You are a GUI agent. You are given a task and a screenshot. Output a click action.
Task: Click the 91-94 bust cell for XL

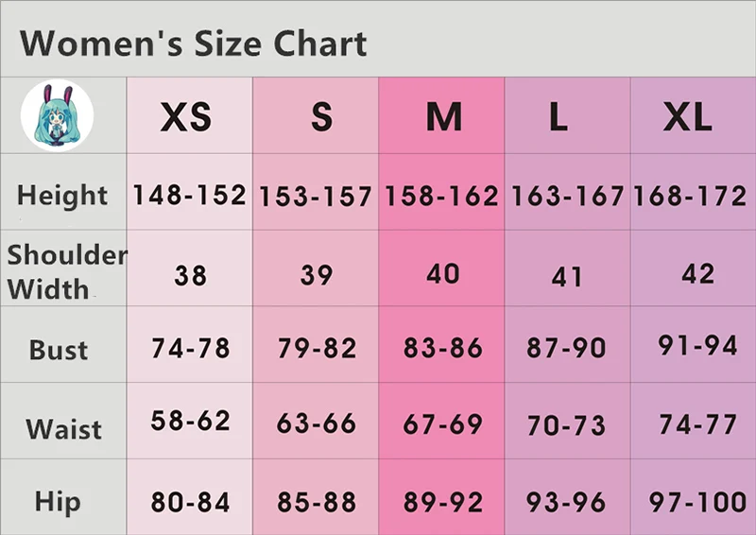point(697,345)
